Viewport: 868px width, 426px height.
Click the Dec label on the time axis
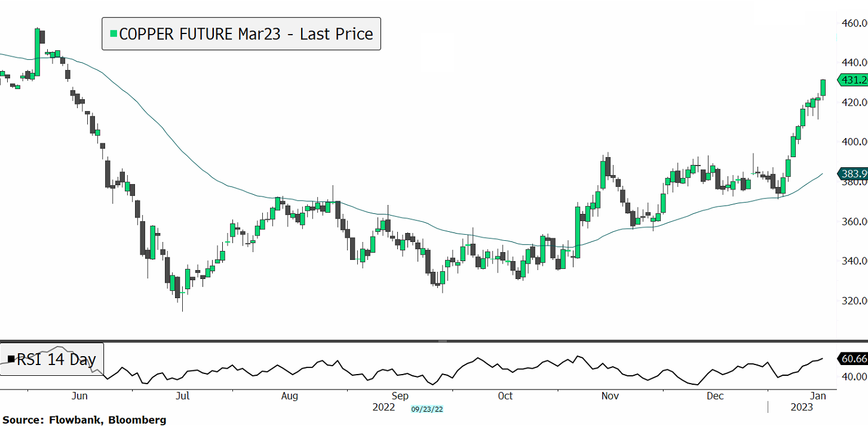(715, 396)
